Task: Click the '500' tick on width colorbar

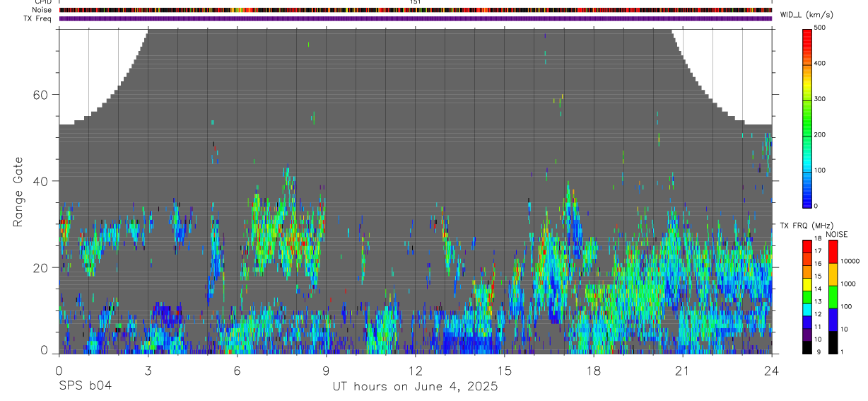Action: 821,28
